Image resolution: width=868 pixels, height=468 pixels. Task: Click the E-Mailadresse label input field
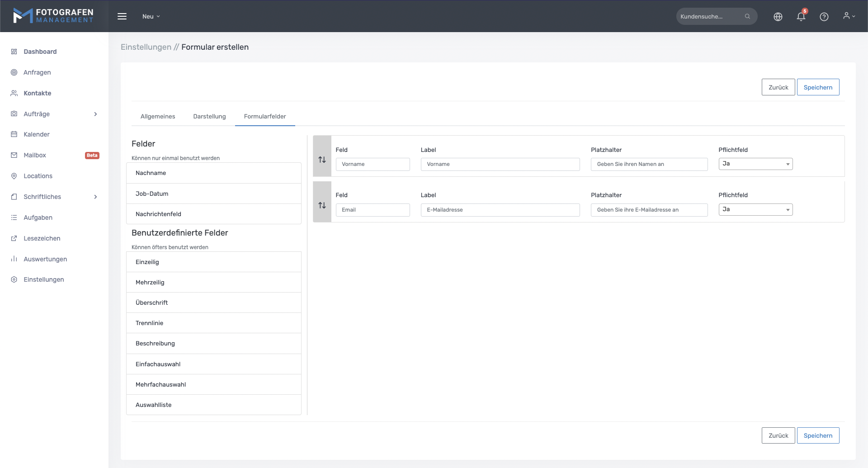[x=500, y=210]
